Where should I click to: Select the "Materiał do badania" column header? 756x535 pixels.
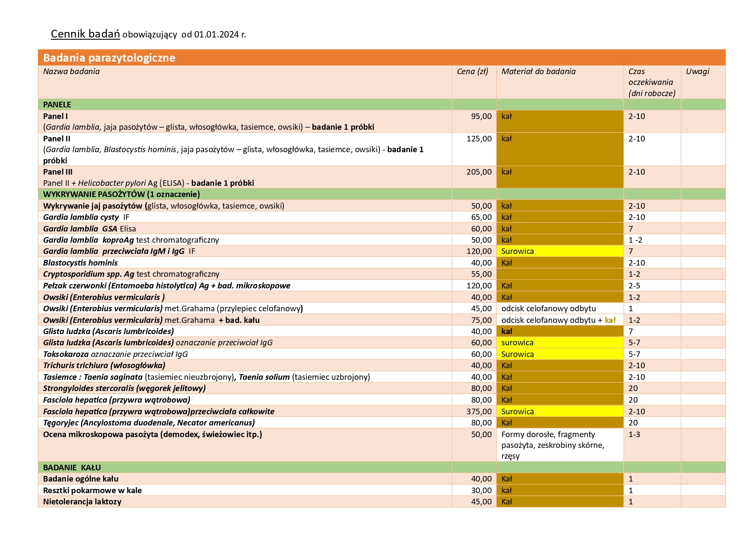[538, 72]
